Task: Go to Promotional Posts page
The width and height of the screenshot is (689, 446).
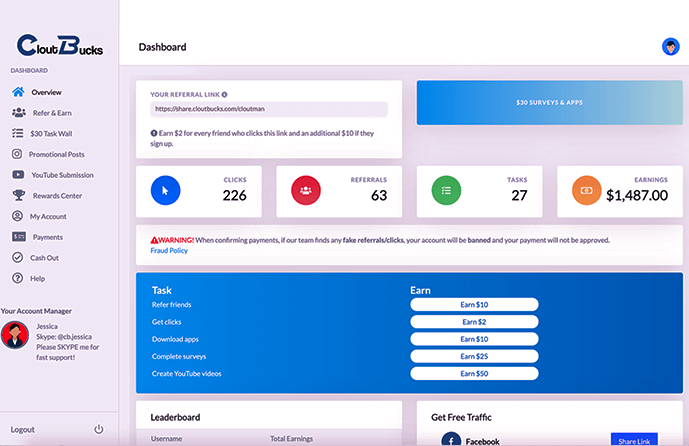Action: coord(59,154)
